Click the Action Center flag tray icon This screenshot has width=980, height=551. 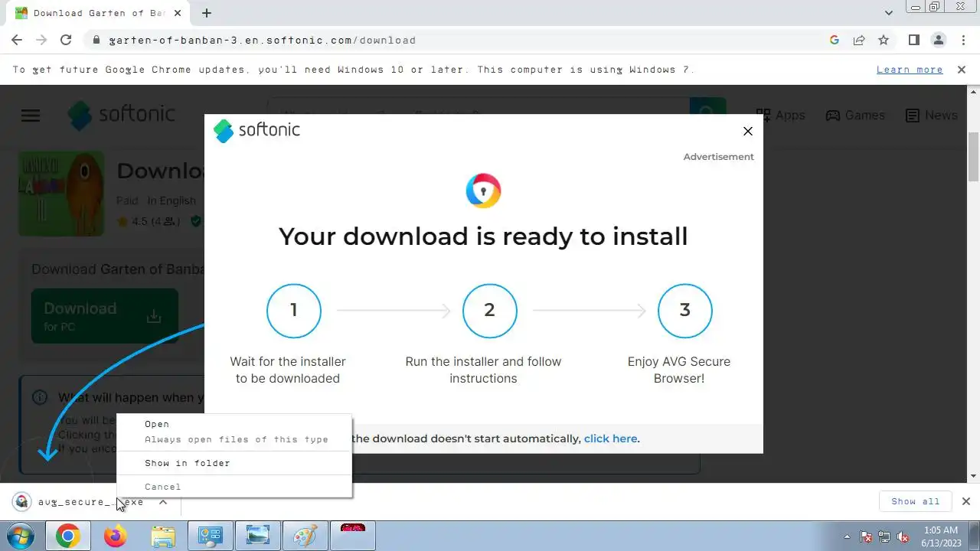(866, 536)
